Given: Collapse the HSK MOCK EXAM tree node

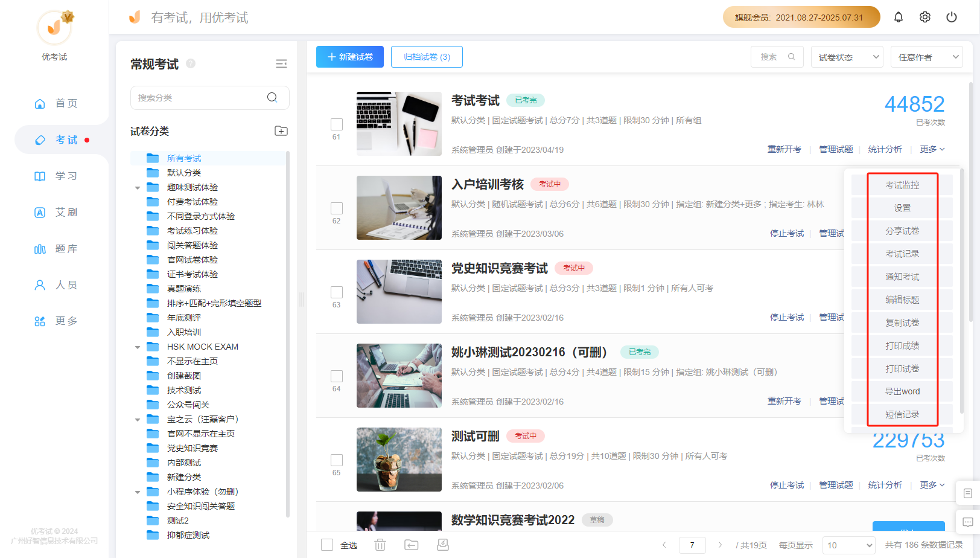Looking at the screenshot, I should pos(138,347).
